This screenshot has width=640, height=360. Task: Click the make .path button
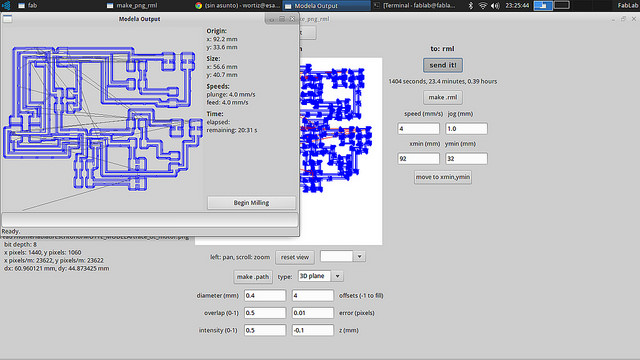[x=253, y=276]
